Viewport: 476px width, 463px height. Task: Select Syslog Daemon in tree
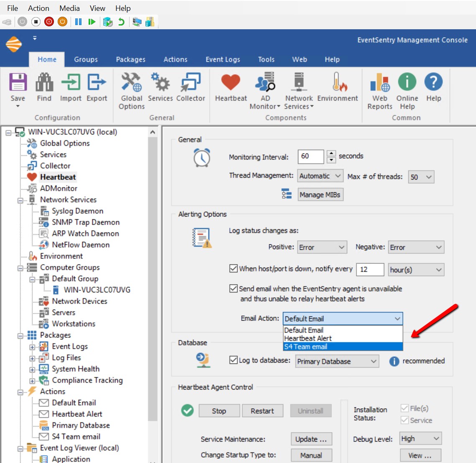click(77, 211)
